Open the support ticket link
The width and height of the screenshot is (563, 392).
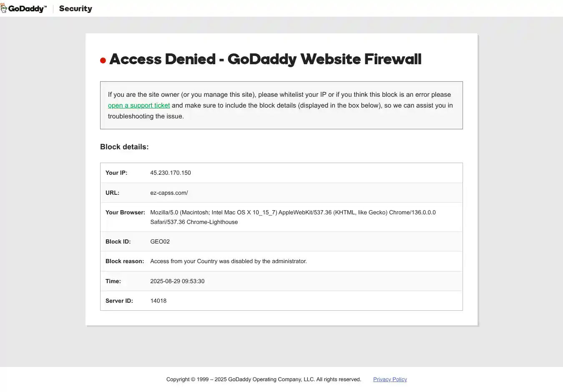point(139,106)
